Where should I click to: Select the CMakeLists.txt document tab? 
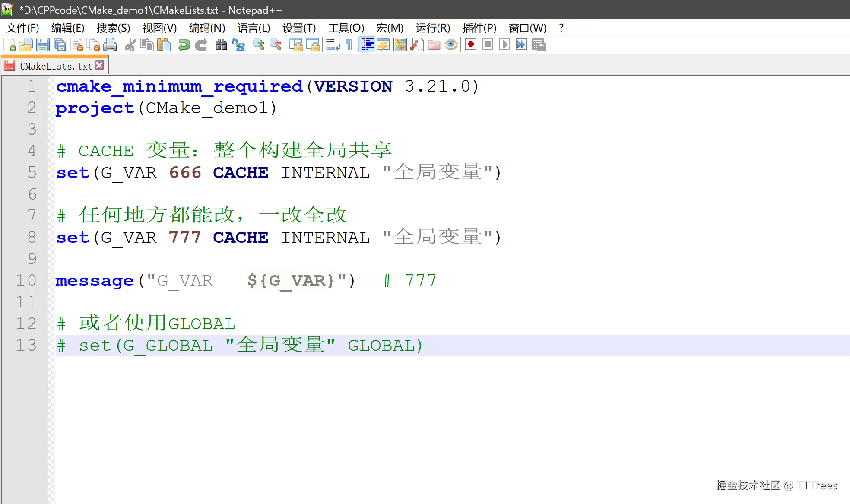56,66
